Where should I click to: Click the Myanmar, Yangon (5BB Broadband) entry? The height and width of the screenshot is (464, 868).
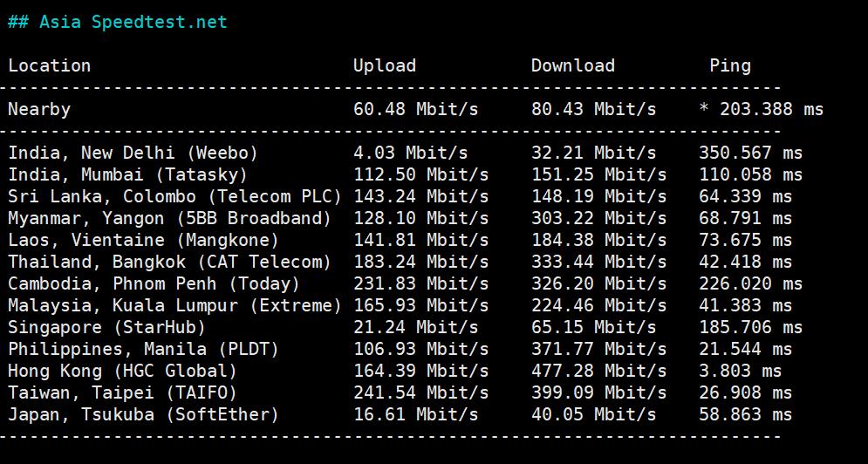(x=170, y=218)
